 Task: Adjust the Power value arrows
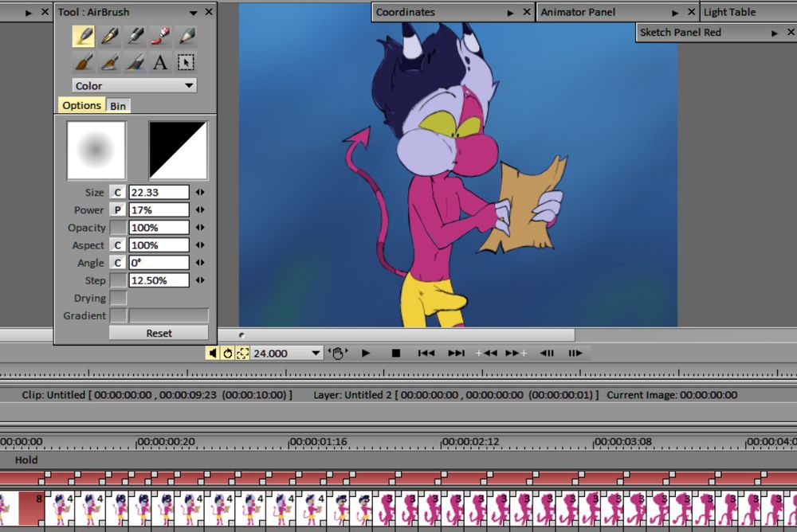[200, 209]
